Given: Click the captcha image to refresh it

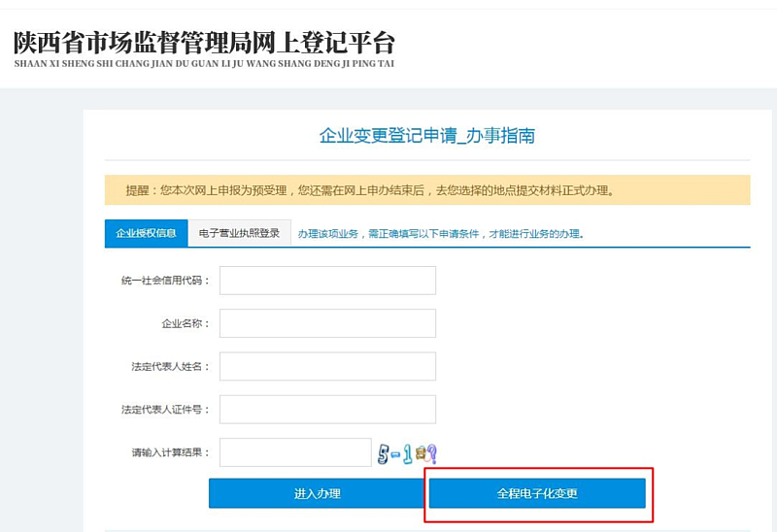Looking at the screenshot, I should pos(407,453).
